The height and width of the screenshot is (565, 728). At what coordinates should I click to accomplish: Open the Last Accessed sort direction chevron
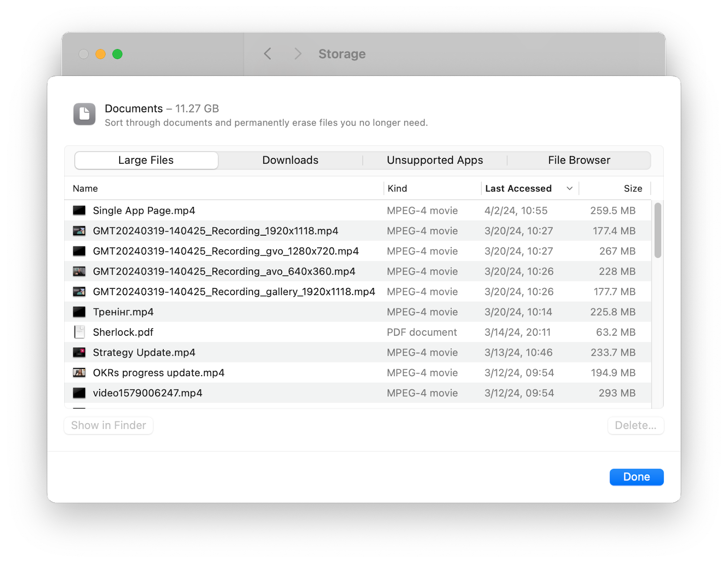pyautogui.click(x=570, y=188)
